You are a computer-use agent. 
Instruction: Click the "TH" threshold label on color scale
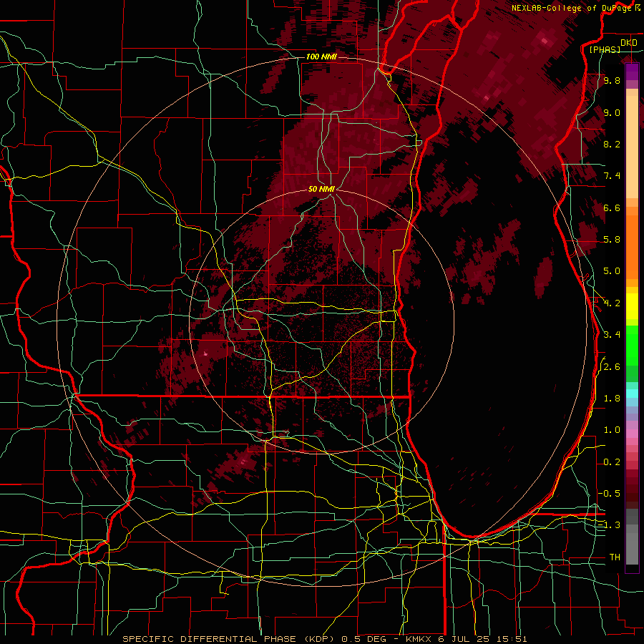[x=615, y=557]
